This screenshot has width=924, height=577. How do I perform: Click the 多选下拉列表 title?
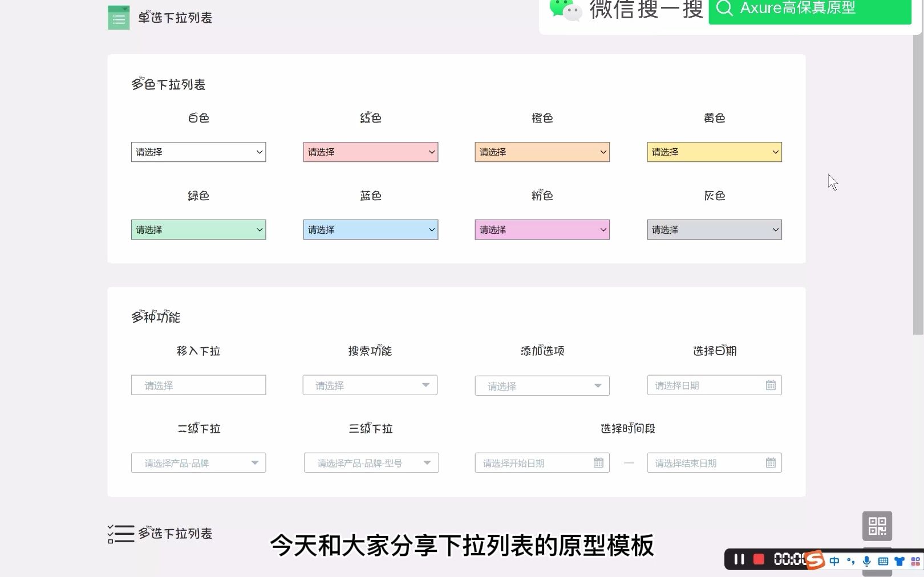click(x=175, y=534)
